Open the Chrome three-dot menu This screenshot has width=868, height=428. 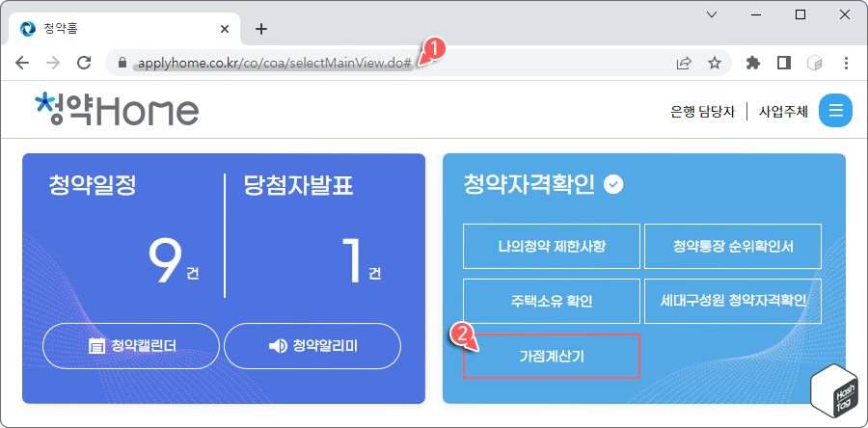coord(846,63)
